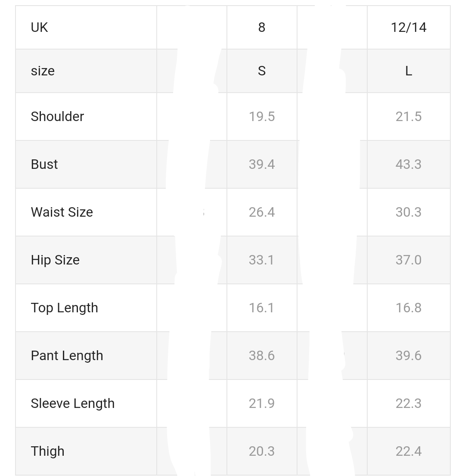The image size is (465, 476).
Task: Select the size row header cell
Action: point(43,71)
